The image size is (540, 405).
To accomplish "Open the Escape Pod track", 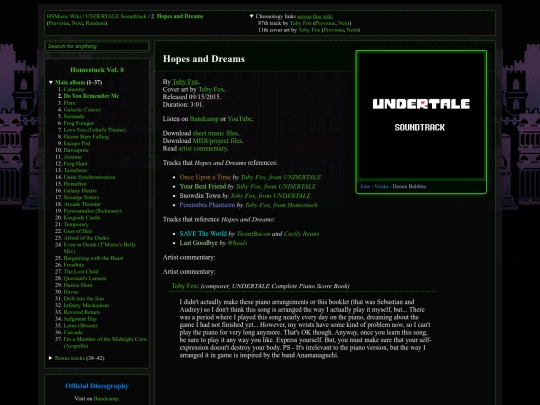I will [x=77, y=143].
